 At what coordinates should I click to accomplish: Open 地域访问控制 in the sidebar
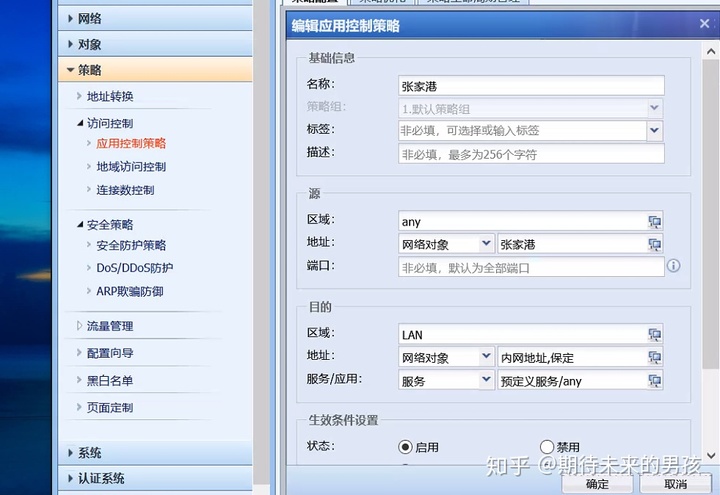pyautogui.click(x=131, y=167)
